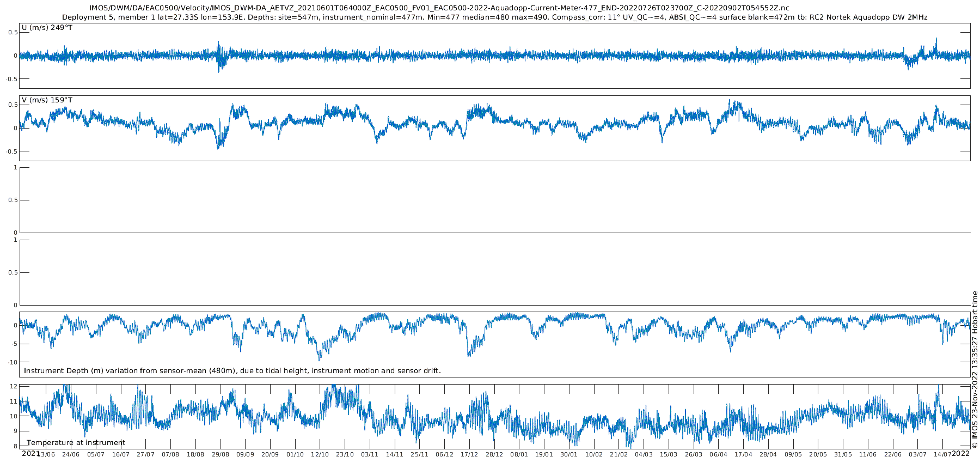
Task: Click the '2021' year label on time axis
Action: tap(31, 453)
